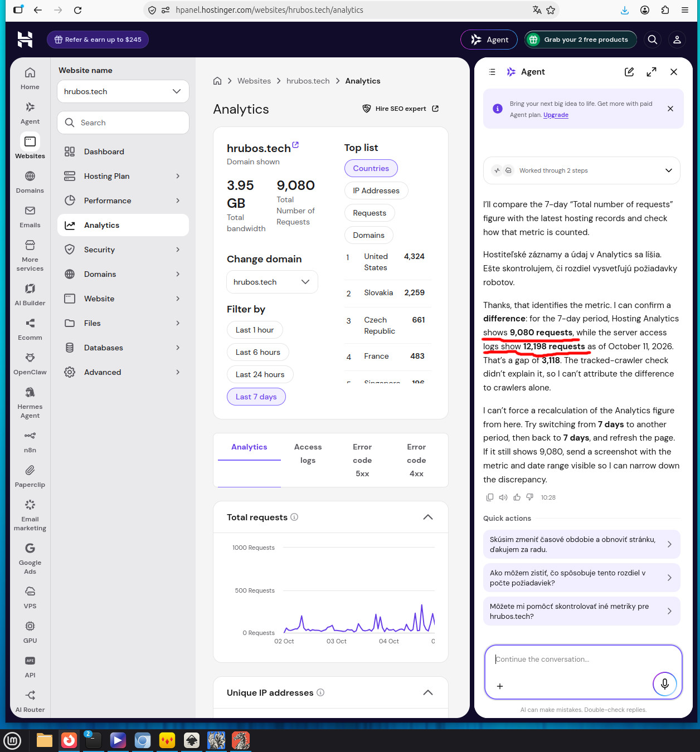Viewport: 700px width, 752px height.
Task: Switch to the Access logs tab
Action: point(308,453)
